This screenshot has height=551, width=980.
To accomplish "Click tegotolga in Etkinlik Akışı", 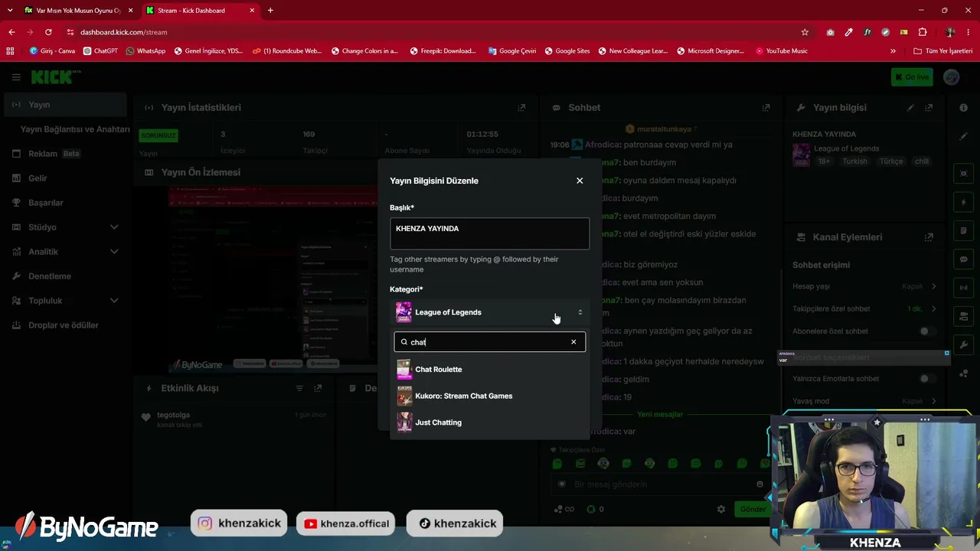I will pos(173,415).
